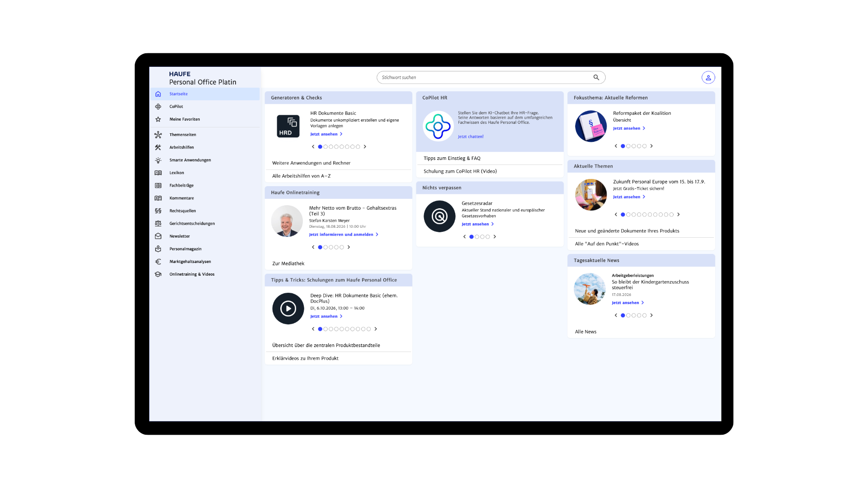Image resolution: width=868 pixels, height=488 pixels.
Task: Click the Lexikon book icon
Action: point(158,173)
